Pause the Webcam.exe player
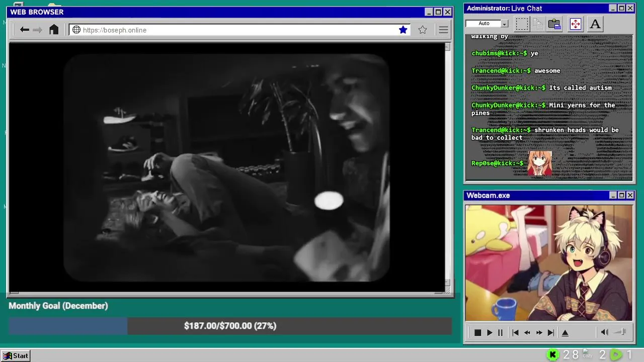This screenshot has height=362, width=644. (500, 332)
